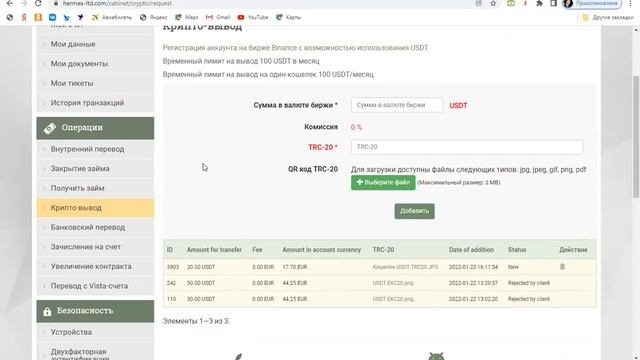The height and width of the screenshot is (360, 640).
Task: Select Зачисление на счет in sidebar
Action: click(x=96, y=247)
